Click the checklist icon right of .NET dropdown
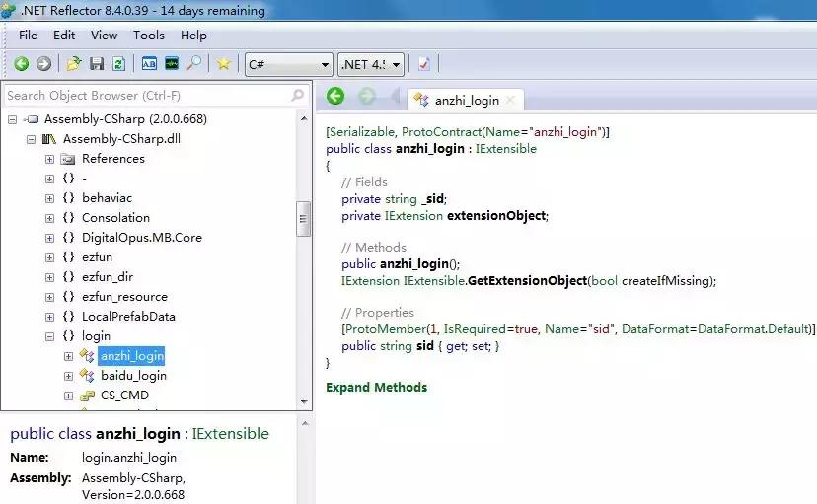 [424, 64]
